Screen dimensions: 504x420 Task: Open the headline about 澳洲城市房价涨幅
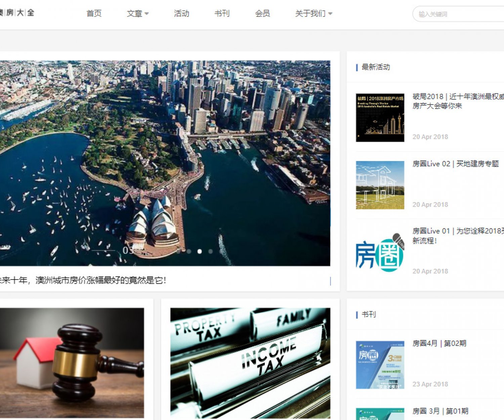click(x=83, y=280)
